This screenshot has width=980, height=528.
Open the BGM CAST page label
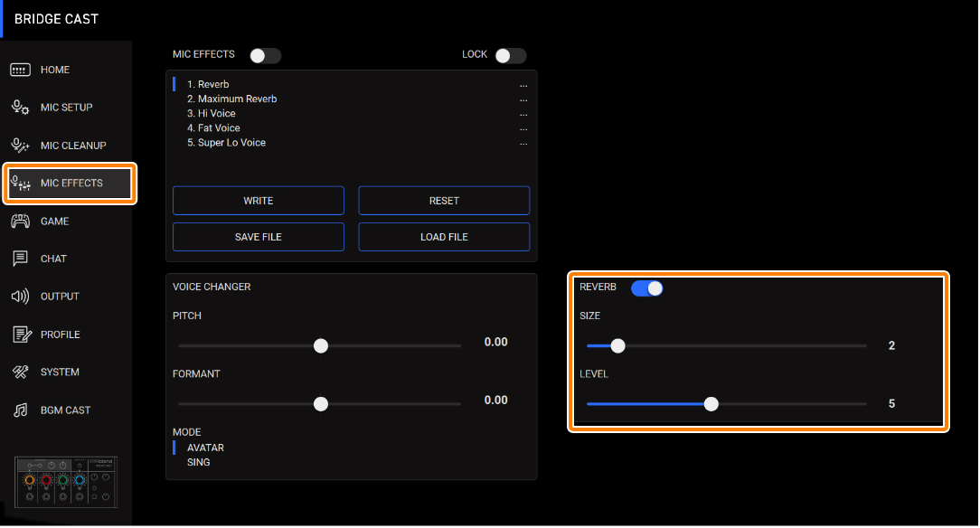[65, 410]
